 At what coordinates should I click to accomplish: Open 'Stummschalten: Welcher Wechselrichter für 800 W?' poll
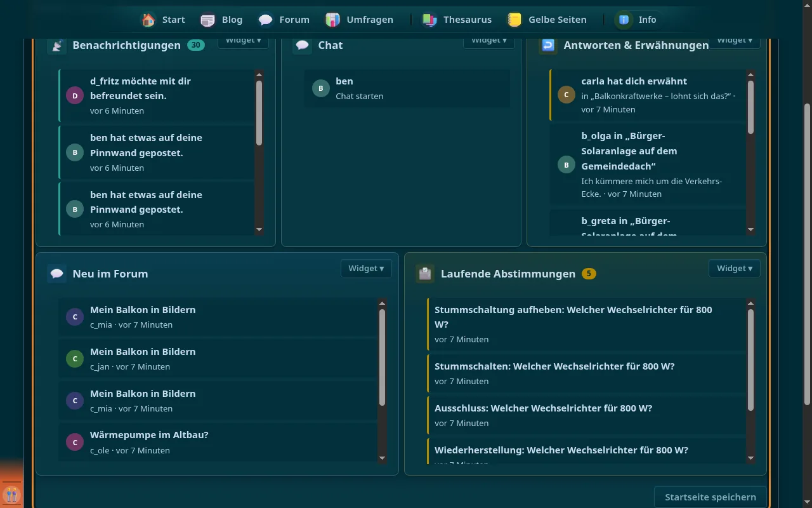586,373
